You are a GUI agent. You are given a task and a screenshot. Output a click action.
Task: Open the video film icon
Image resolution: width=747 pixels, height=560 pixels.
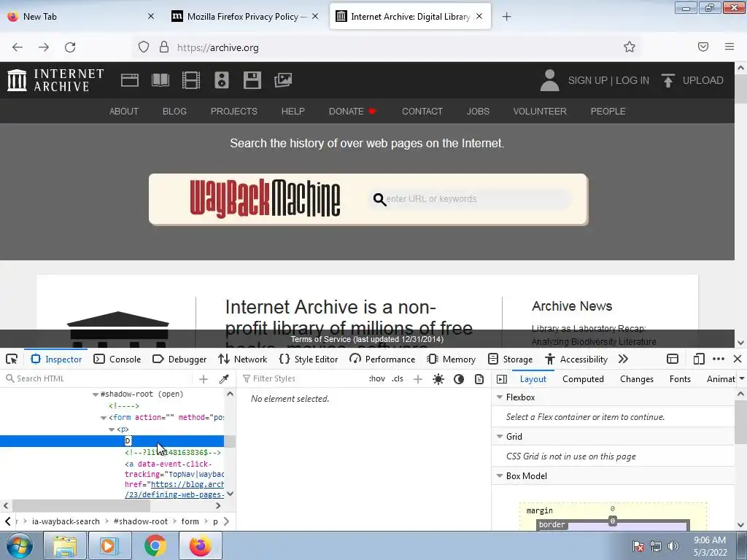click(x=191, y=80)
